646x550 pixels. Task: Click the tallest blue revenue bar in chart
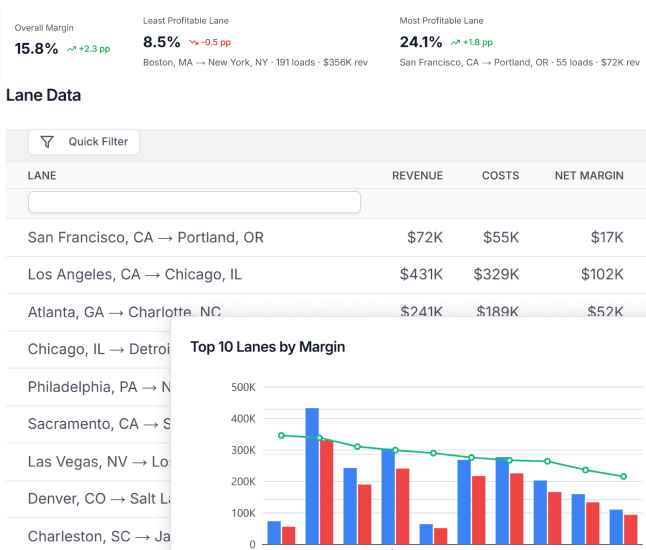point(312,476)
